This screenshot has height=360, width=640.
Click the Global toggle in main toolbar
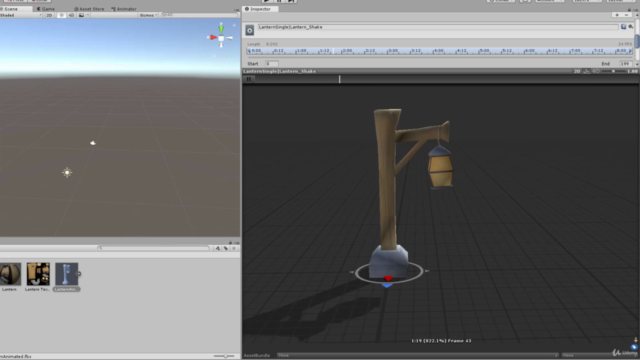click(x=39, y=1)
